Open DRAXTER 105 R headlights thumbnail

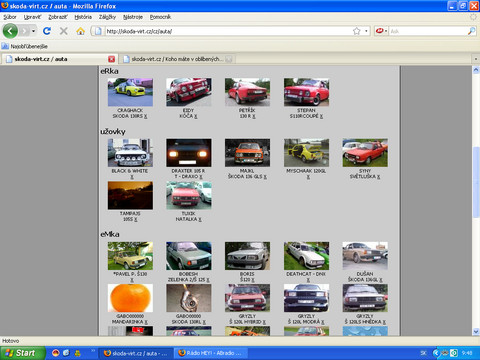tap(189, 153)
